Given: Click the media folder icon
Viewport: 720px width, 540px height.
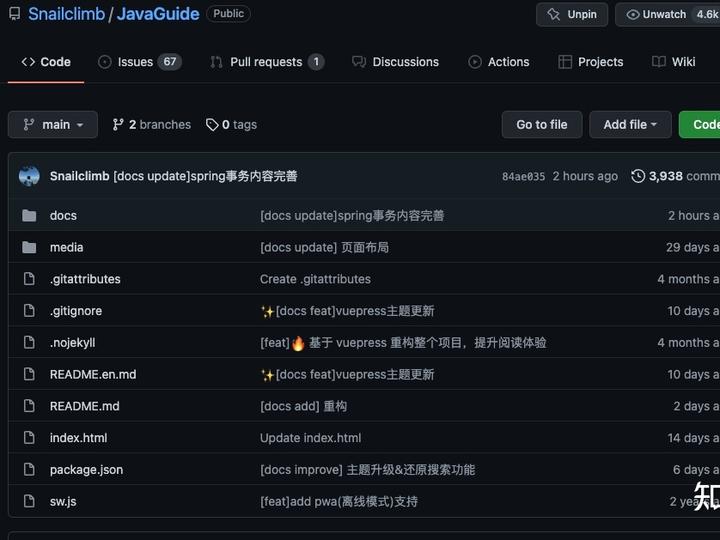Looking at the screenshot, I should pyautogui.click(x=29, y=248).
